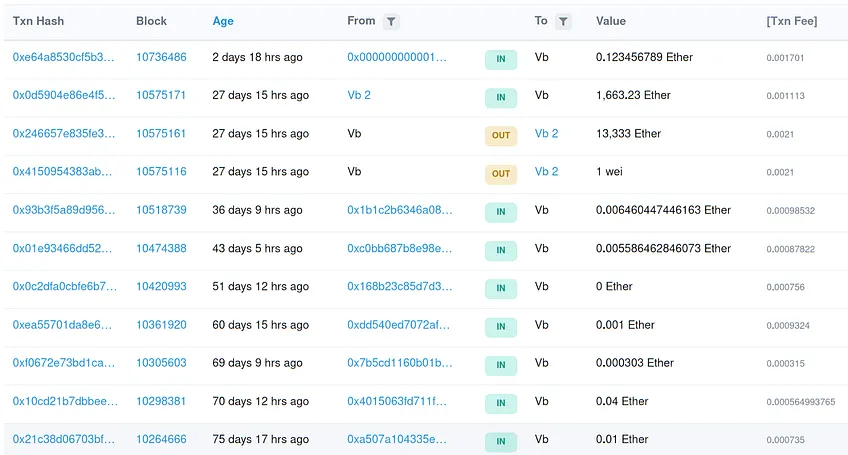Select the value 0 Ether
The width and height of the screenshot is (848, 455).
[x=614, y=286]
